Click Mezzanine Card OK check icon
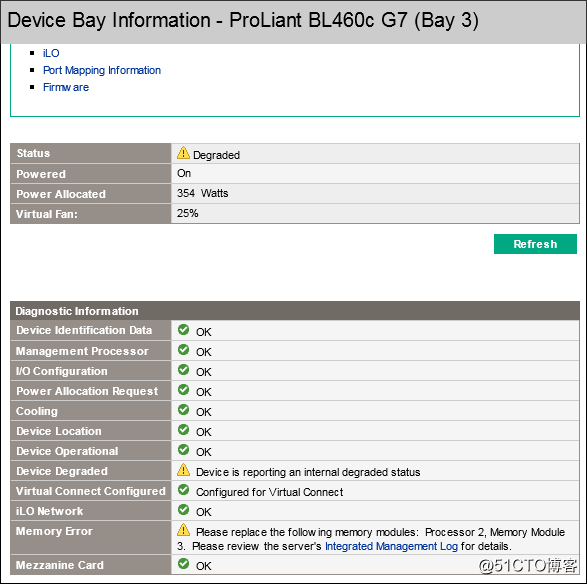The height and width of the screenshot is (584, 587). [183, 563]
